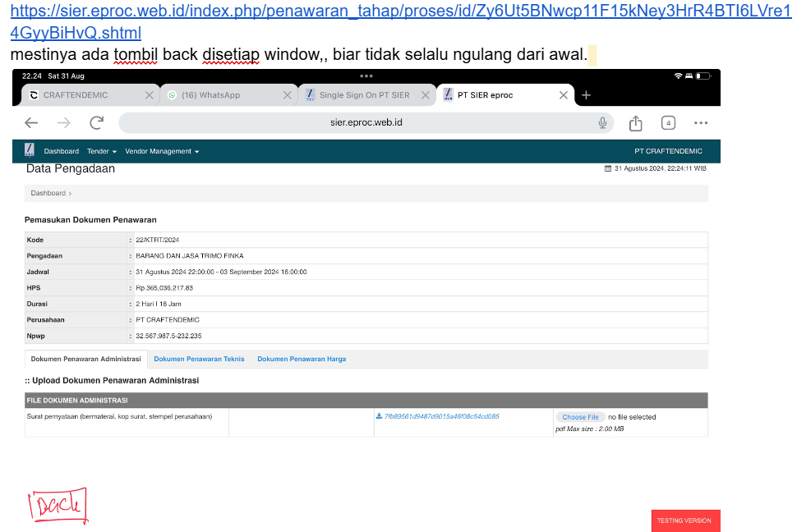Viewport: 797px width, 532px height.
Task: Click the Kode value 22/KTRT/2024
Action: (158, 240)
